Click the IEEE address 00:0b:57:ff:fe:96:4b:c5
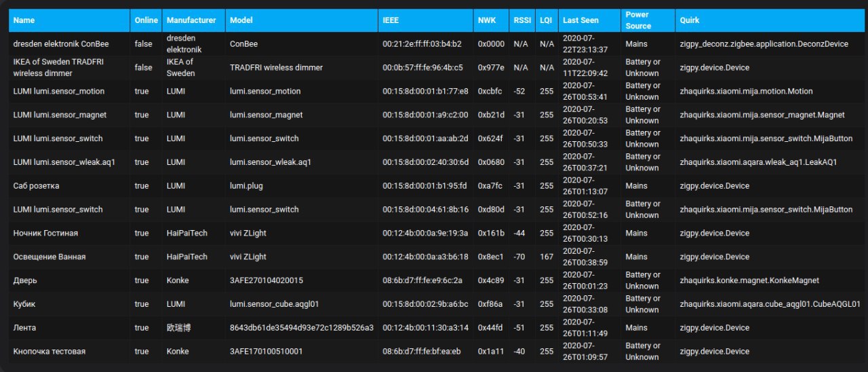The image size is (868, 372). (422, 68)
